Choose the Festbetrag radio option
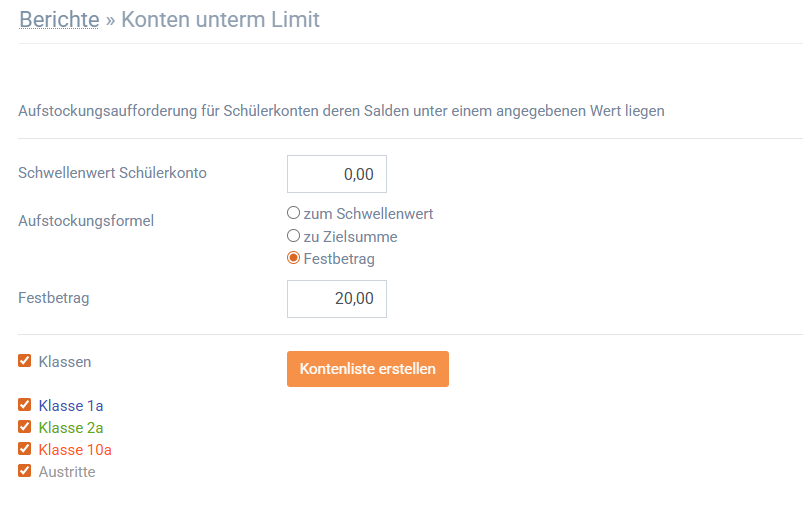Viewport: 803px width, 526px height. pyautogui.click(x=293, y=258)
